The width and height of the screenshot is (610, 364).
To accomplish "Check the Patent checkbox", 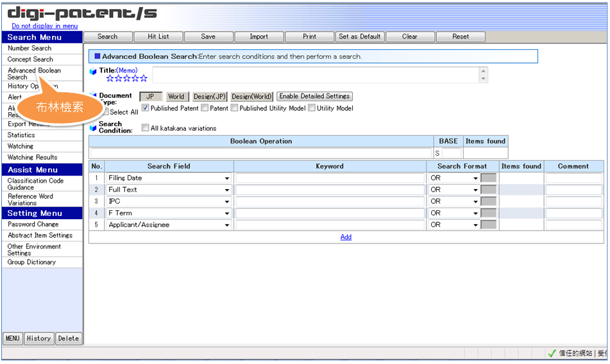I will pyautogui.click(x=205, y=108).
